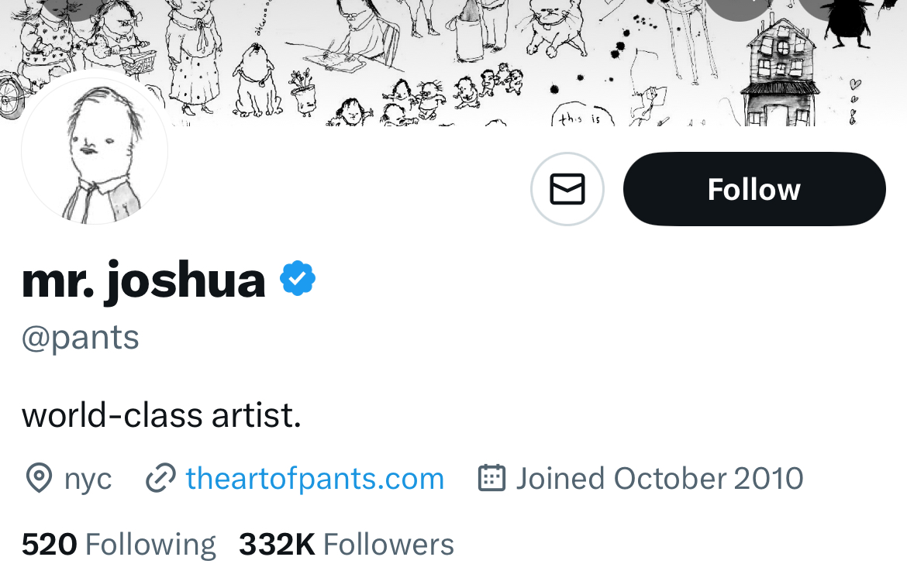The width and height of the screenshot is (907, 588).
Task: View the 520 Following list
Action: (x=119, y=545)
